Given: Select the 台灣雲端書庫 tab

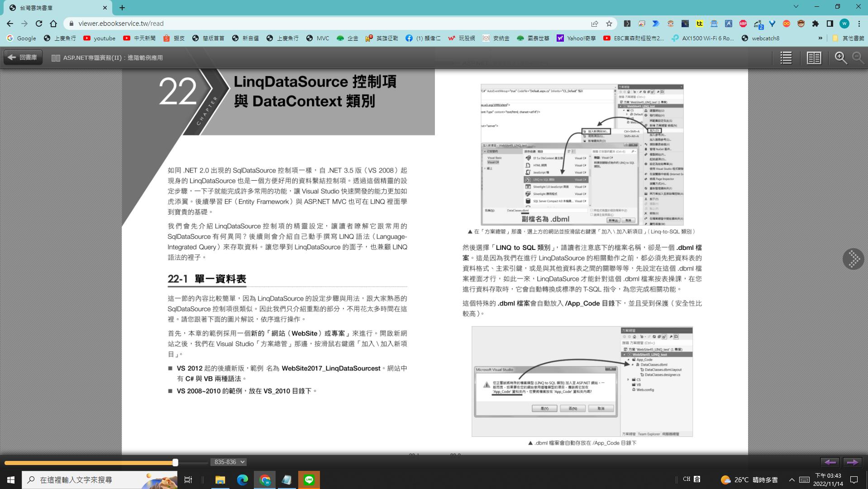Looking at the screenshot, I should click(x=58, y=8).
